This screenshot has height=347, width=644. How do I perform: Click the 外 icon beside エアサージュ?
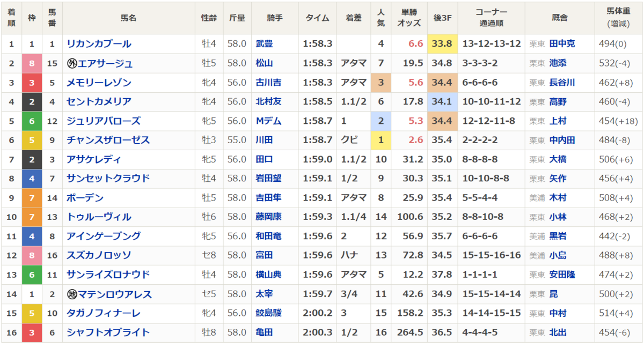[x=71, y=63]
